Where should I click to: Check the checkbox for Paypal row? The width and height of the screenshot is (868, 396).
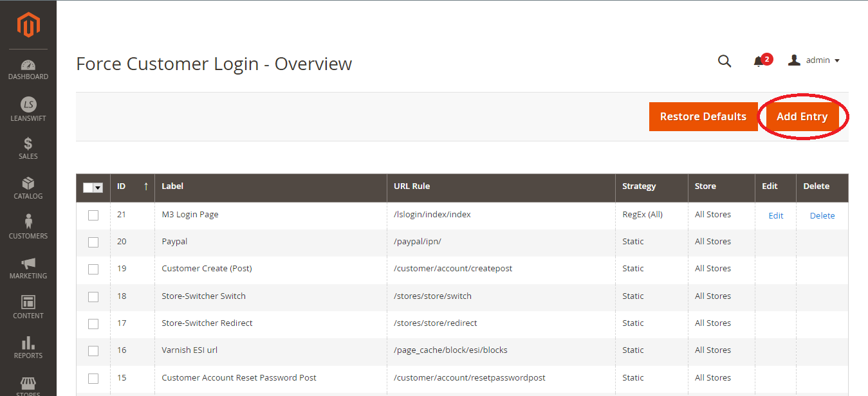pyautogui.click(x=93, y=242)
